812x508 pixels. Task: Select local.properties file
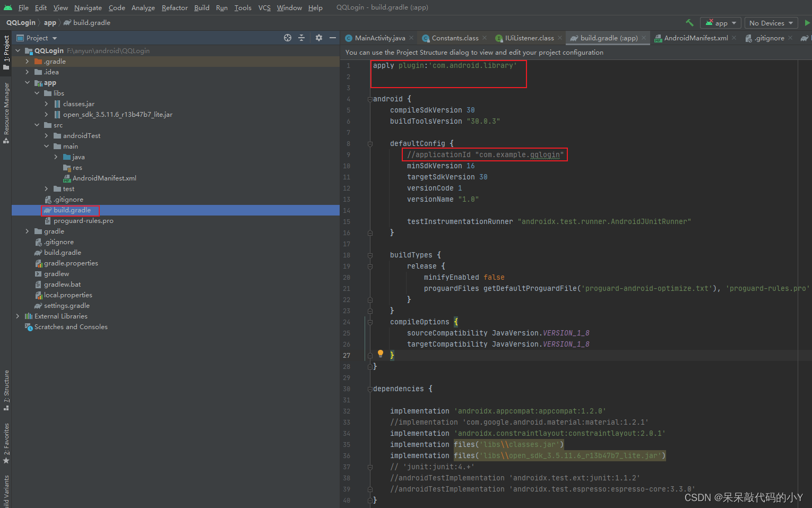pyautogui.click(x=68, y=295)
